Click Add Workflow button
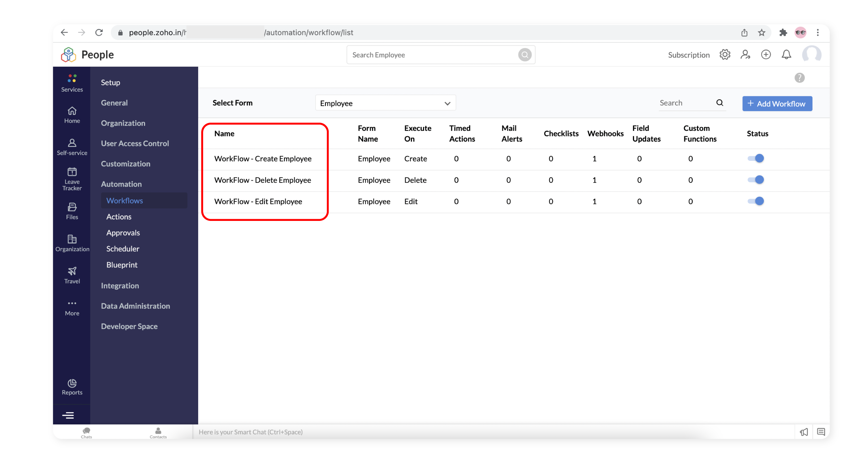 pos(777,104)
